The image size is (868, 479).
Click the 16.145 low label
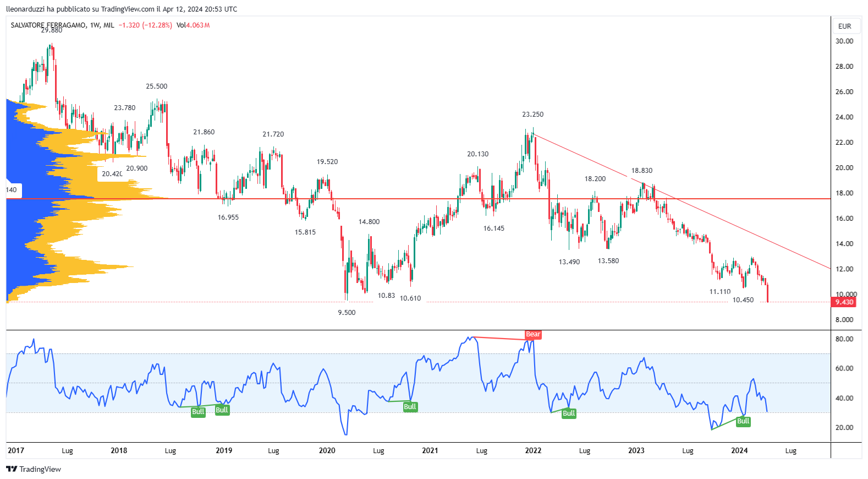(x=494, y=228)
